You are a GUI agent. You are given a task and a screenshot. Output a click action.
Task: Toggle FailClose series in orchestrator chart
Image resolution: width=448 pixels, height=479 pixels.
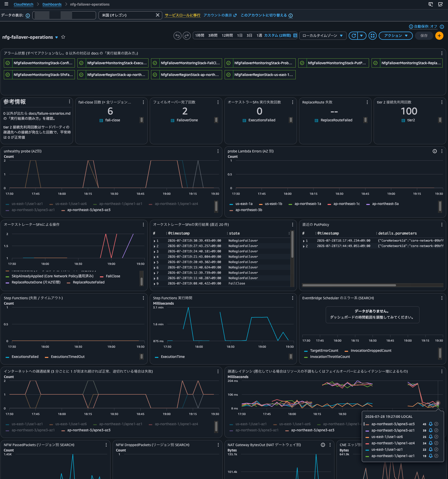[110, 276]
